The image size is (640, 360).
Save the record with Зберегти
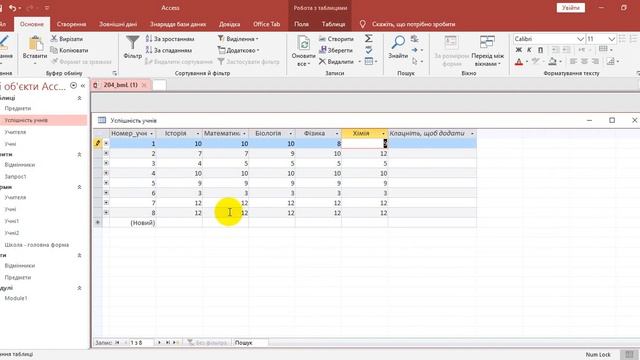point(336,50)
